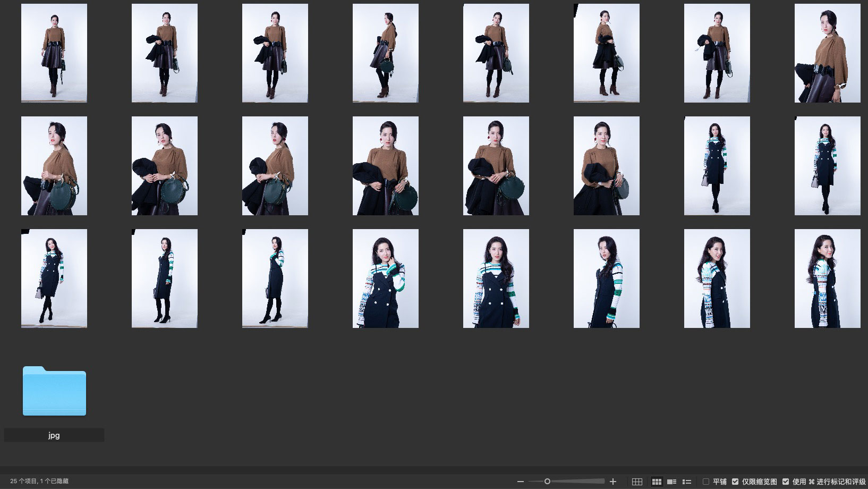Screen dimensions: 868x489
Task: Click the grid lock icon
Action: click(637, 482)
